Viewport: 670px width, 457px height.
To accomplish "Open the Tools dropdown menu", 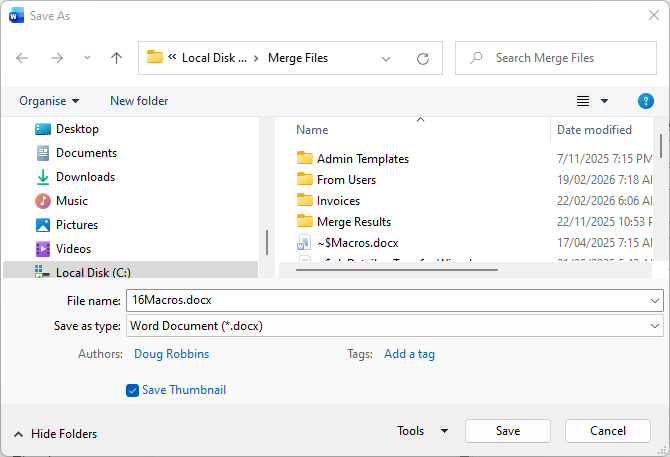I will pyautogui.click(x=423, y=431).
